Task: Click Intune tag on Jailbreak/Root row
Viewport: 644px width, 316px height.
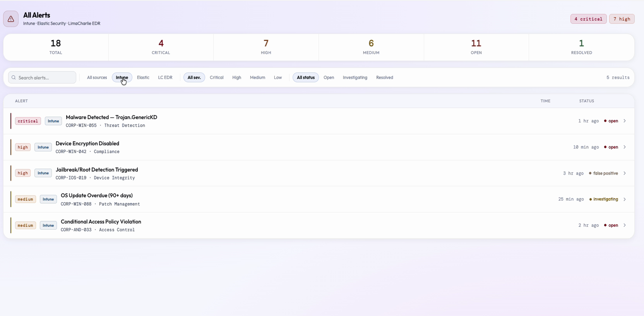Action: point(43,173)
